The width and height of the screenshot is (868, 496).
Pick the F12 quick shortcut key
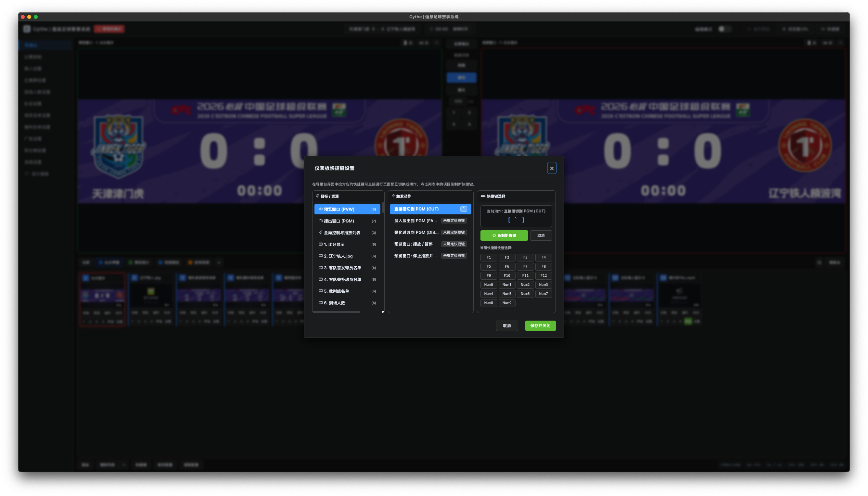[x=543, y=275]
